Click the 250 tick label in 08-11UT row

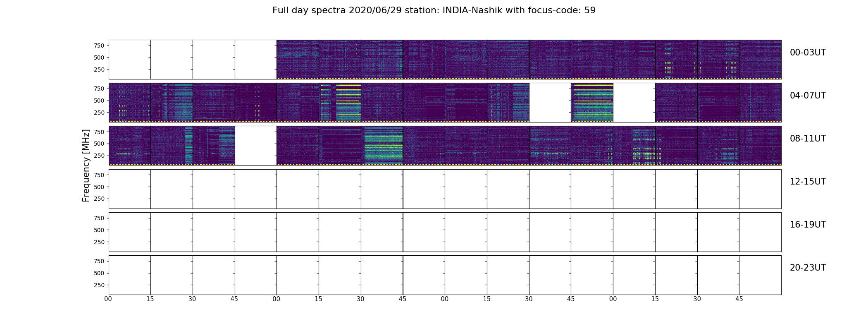99,156
